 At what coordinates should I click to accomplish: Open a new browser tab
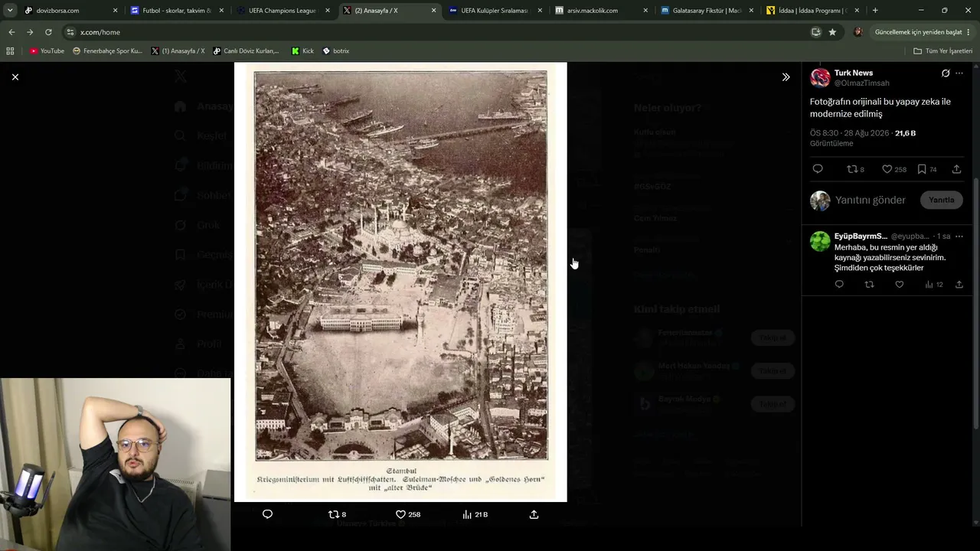point(875,11)
